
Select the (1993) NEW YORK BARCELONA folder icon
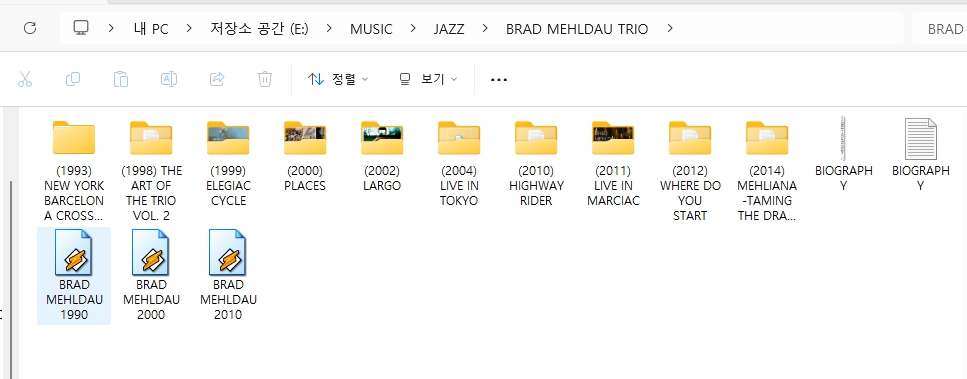74,137
